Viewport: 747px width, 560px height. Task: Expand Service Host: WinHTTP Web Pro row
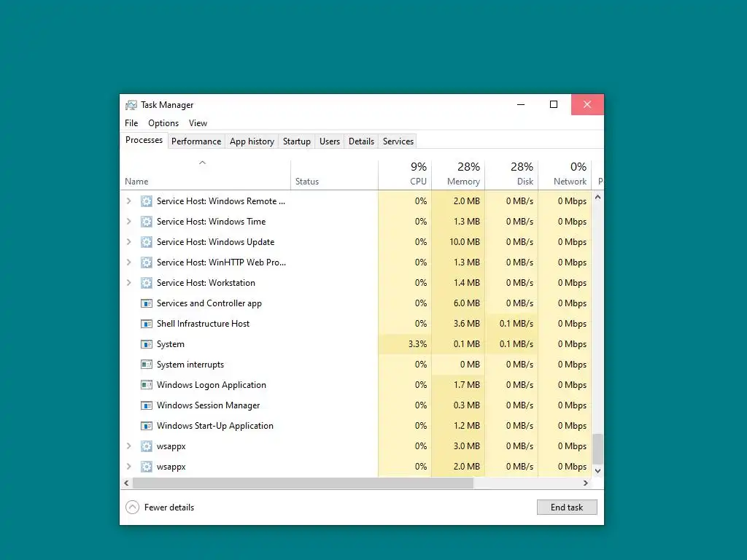pyautogui.click(x=128, y=262)
